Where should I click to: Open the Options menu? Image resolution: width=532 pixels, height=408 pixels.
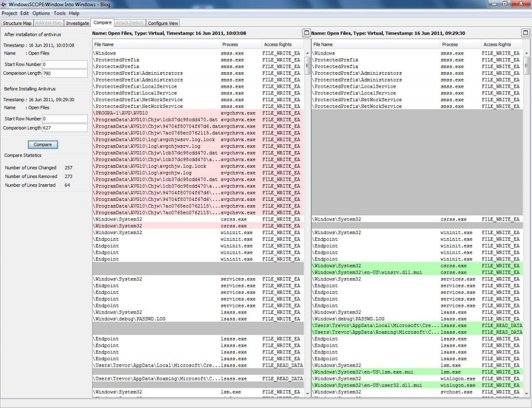41,13
